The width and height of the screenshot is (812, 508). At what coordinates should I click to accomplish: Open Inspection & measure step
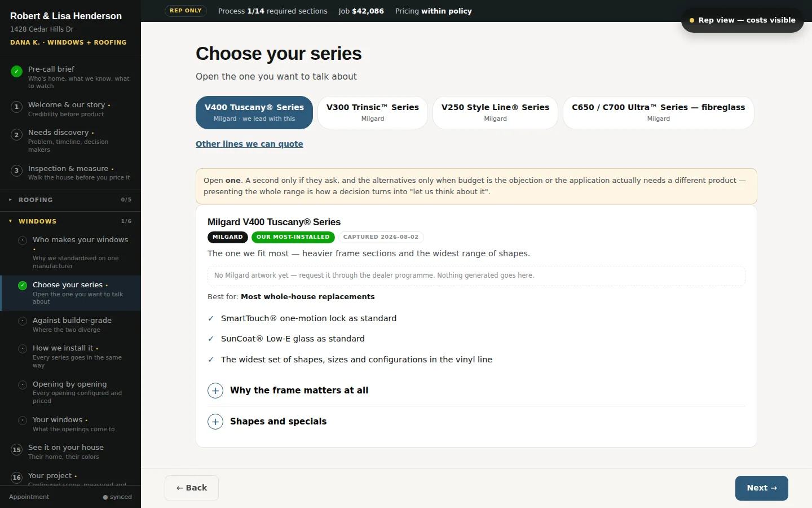[70, 173]
